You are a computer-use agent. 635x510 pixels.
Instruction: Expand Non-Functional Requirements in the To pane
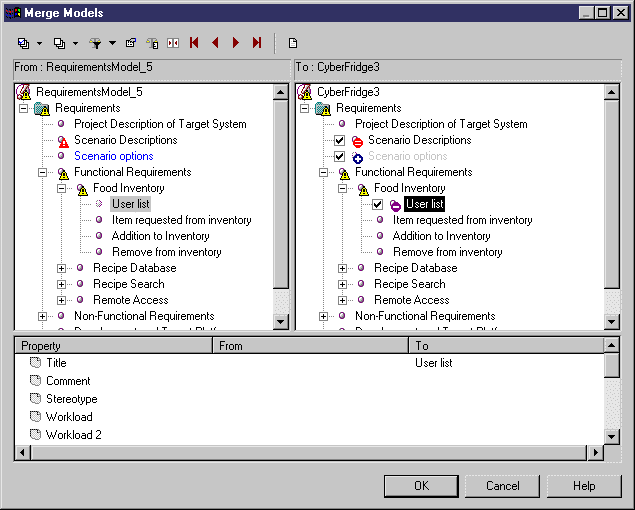(x=323, y=316)
